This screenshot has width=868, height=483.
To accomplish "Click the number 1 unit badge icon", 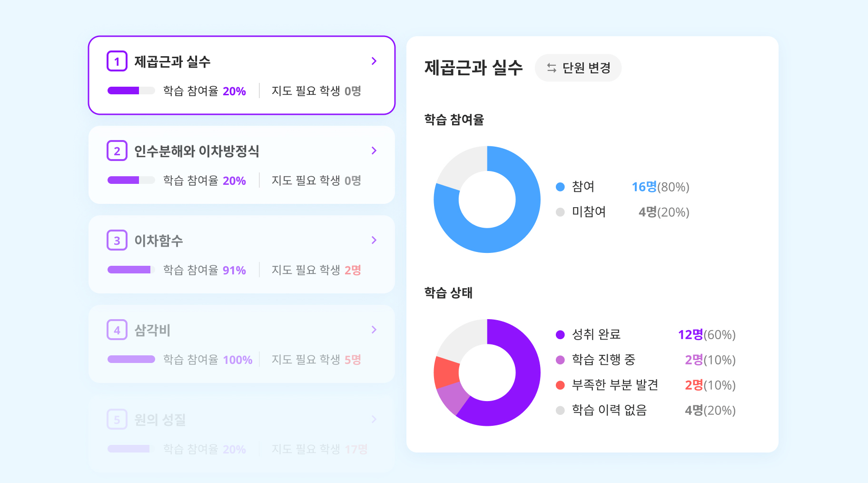I will (117, 61).
